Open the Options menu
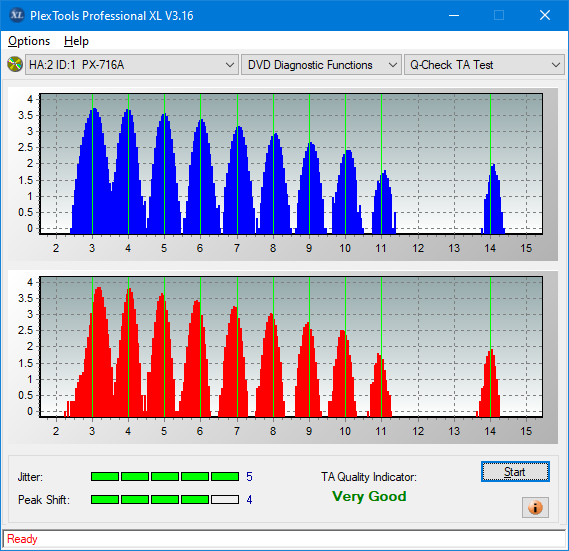Screen dimensions: 569x551 pyautogui.click(x=29, y=41)
